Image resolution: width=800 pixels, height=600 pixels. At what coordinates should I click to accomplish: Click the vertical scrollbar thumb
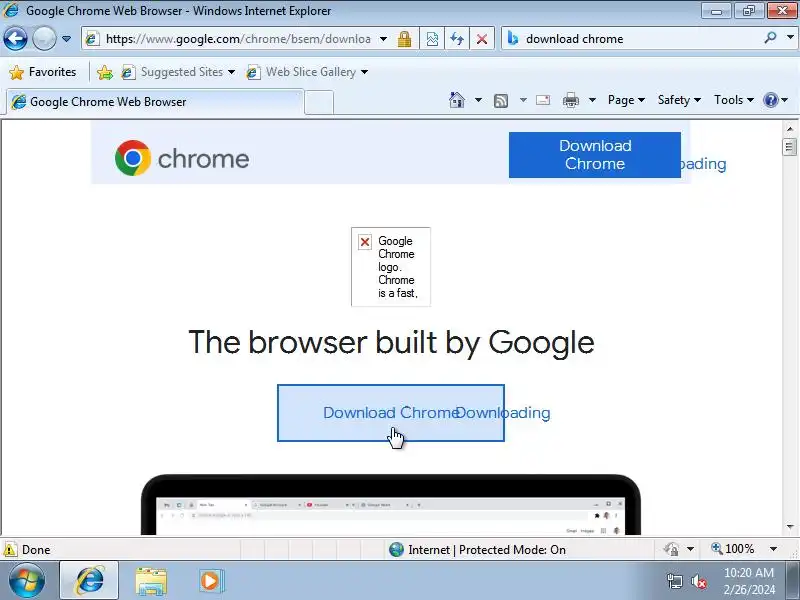click(x=790, y=147)
